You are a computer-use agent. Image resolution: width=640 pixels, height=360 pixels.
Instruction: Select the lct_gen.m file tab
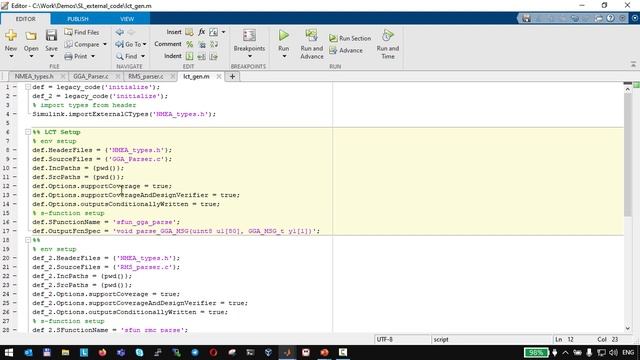[196, 76]
